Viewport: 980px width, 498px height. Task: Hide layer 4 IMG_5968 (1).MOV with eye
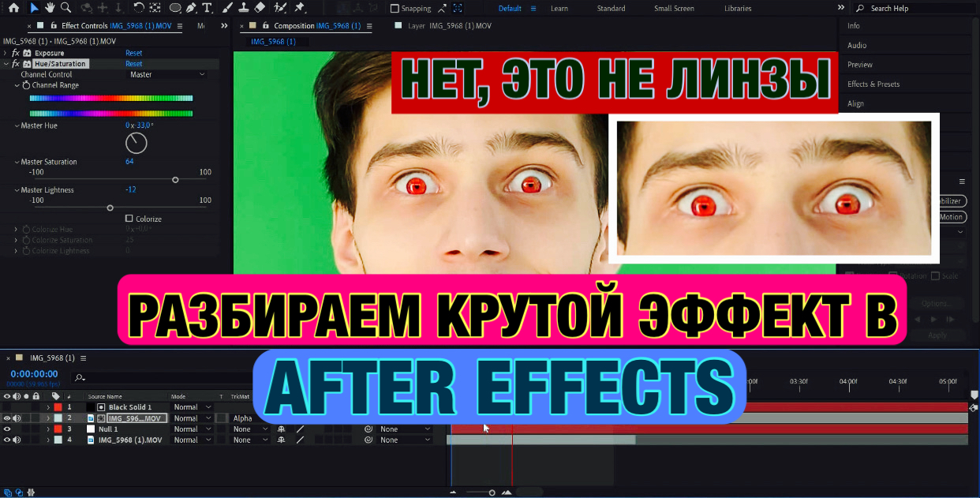click(x=7, y=440)
